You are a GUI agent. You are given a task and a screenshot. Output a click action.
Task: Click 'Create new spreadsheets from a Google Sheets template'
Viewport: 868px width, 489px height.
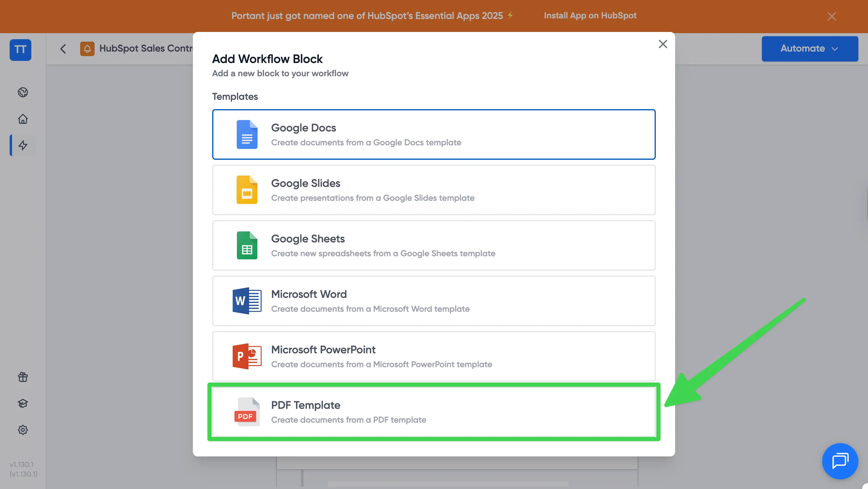click(383, 253)
